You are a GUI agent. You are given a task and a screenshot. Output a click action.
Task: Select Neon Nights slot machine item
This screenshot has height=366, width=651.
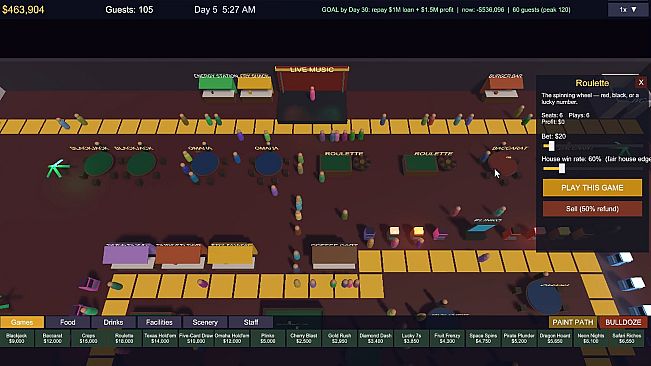click(x=591, y=338)
